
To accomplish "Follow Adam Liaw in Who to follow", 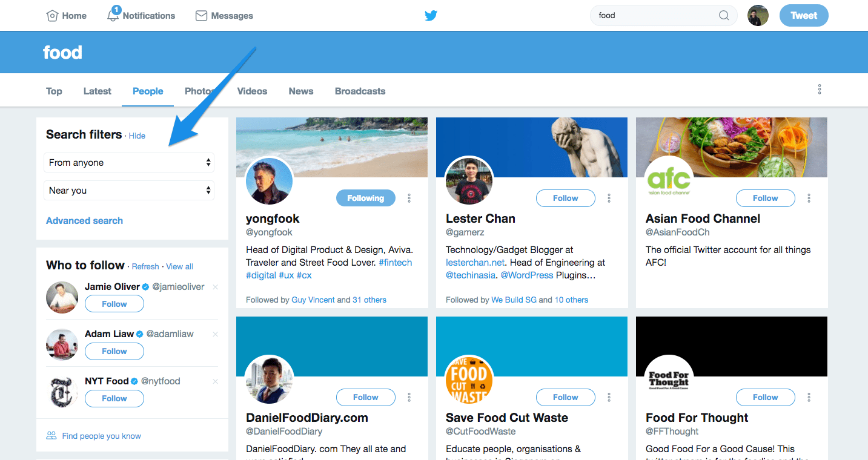I will point(114,351).
